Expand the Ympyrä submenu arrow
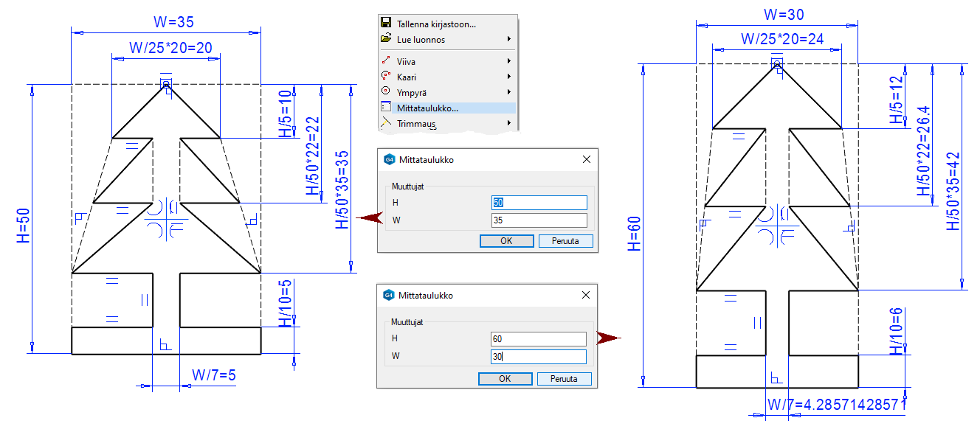 tap(509, 92)
